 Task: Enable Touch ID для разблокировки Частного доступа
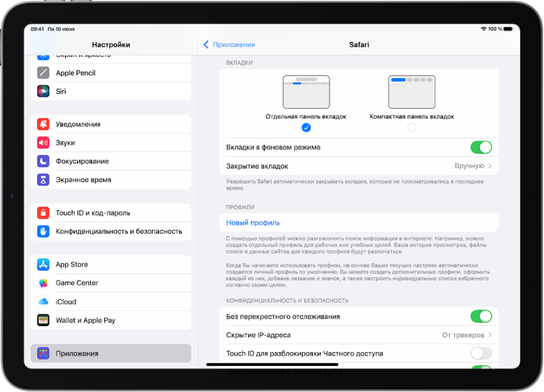481,353
